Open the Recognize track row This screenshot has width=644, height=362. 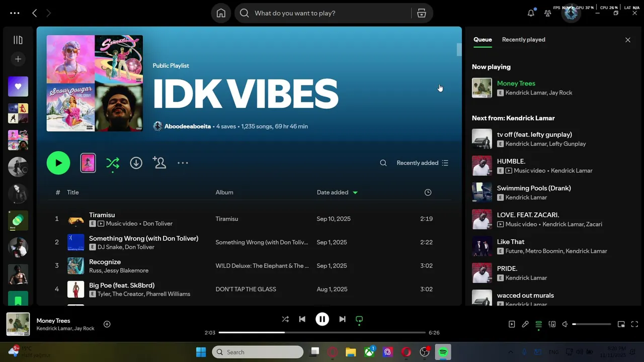click(249, 265)
